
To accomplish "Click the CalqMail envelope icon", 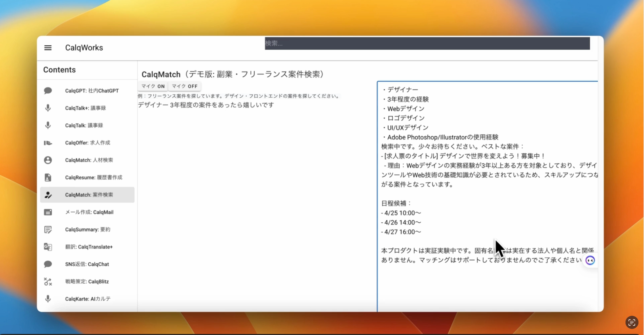I will click(x=48, y=212).
